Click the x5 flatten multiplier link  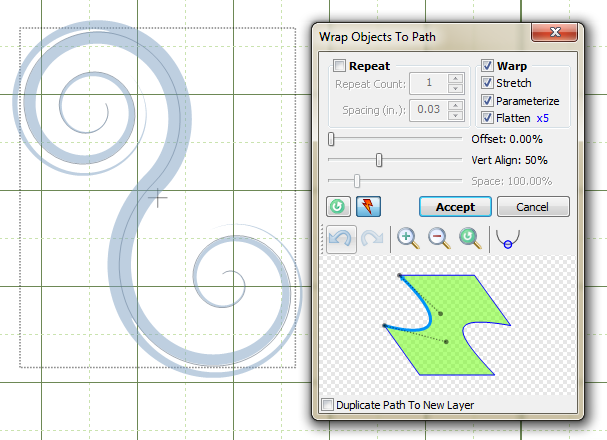click(x=542, y=118)
